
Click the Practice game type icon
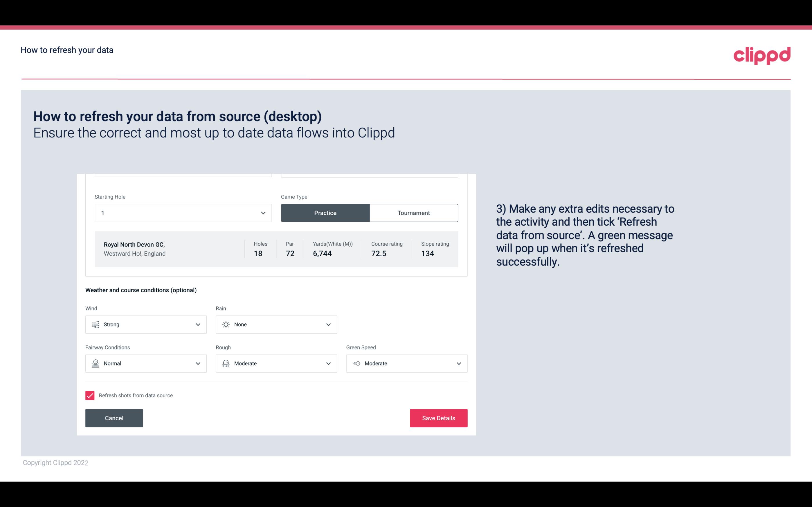[x=325, y=213]
